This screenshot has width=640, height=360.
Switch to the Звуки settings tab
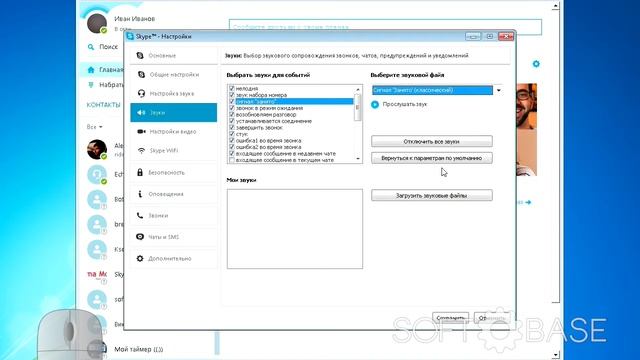(173, 113)
